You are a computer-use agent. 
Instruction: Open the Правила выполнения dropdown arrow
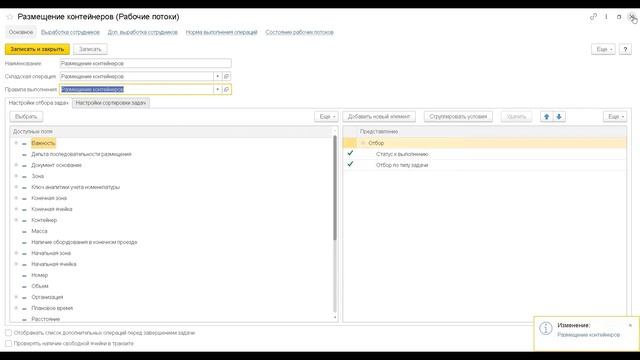(218, 89)
